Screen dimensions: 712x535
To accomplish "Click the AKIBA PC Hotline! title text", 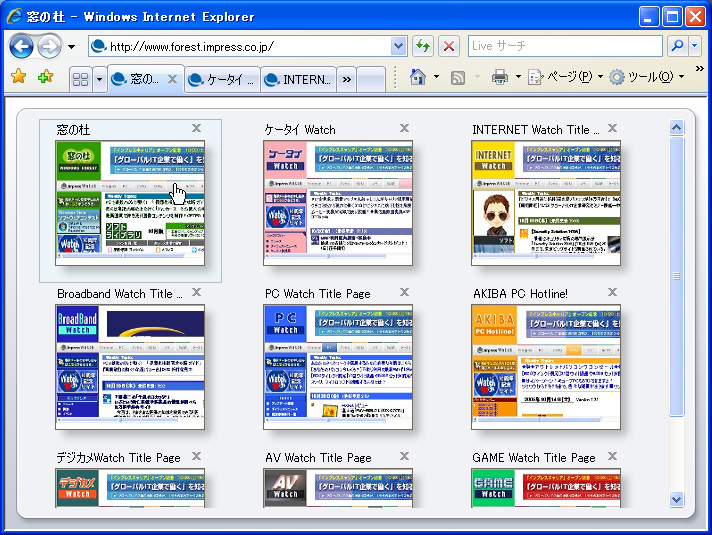I will pyautogui.click(x=520, y=294).
